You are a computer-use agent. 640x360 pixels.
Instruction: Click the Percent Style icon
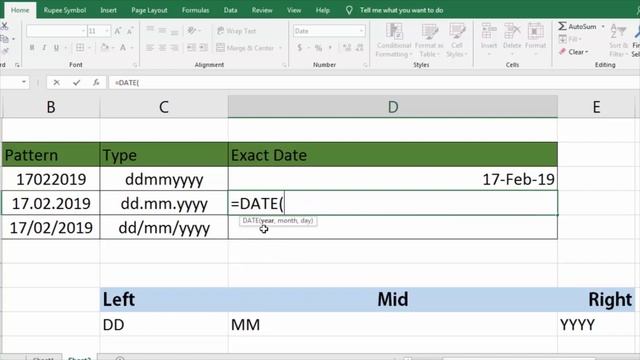(318, 48)
